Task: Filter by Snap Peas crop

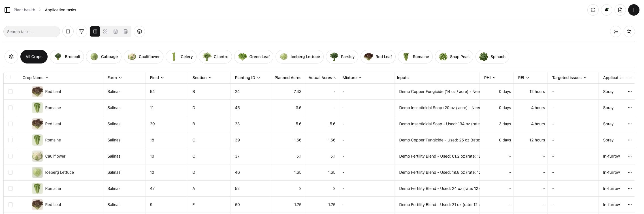Action: coord(454,57)
